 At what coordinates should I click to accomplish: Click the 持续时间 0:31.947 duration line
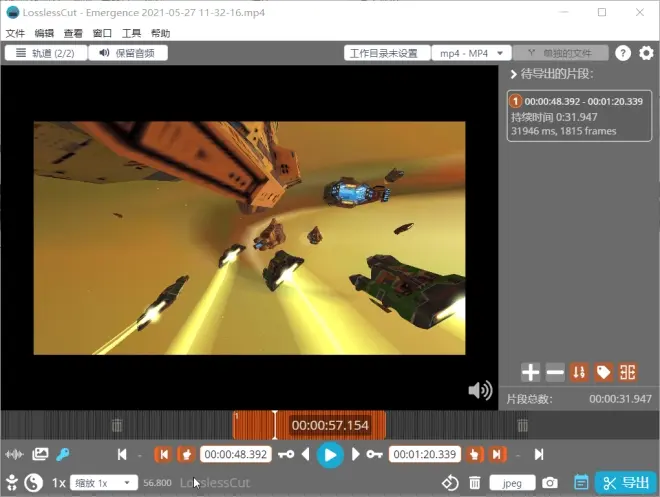pos(554,117)
